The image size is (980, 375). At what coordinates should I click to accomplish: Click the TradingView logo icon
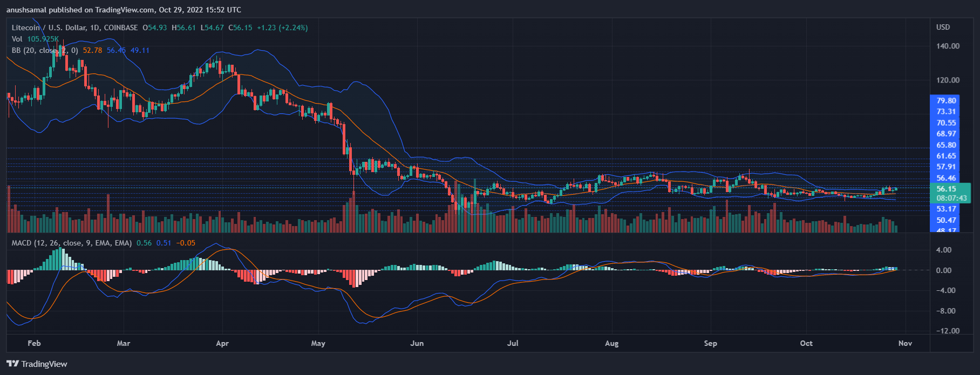click(12, 364)
